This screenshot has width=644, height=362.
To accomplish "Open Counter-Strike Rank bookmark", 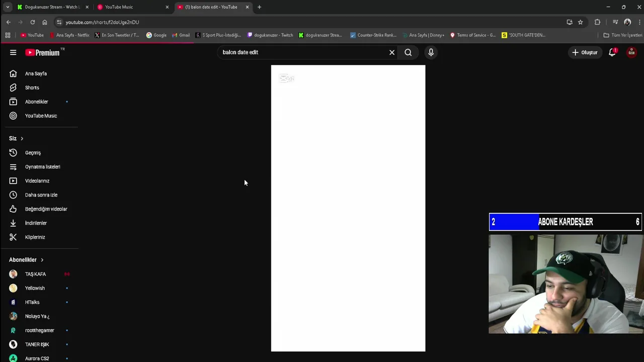I will [x=373, y=35].
